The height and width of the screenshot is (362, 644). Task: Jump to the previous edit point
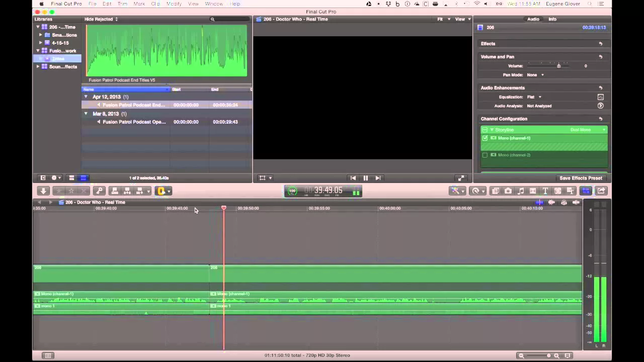coord(353,178)
